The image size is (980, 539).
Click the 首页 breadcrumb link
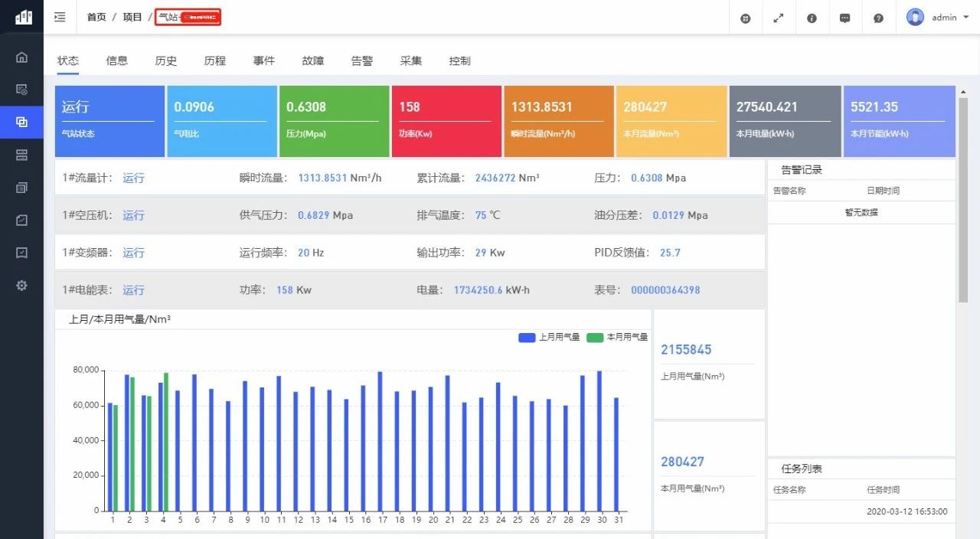coord(96,17)
